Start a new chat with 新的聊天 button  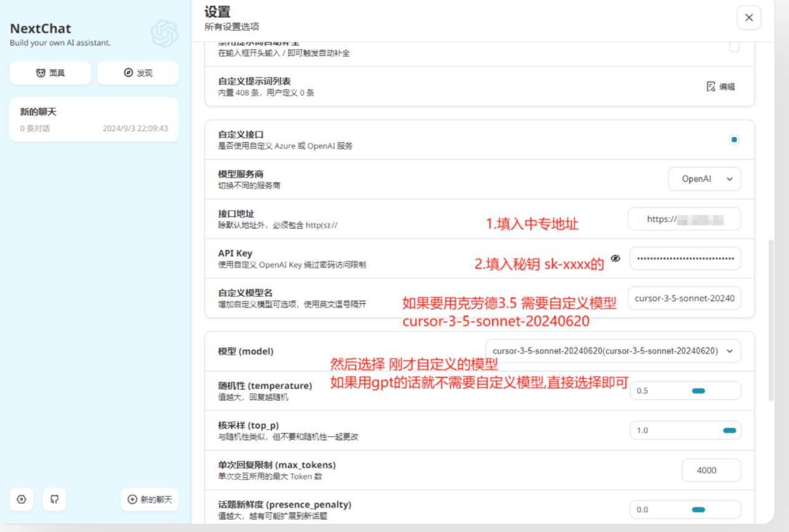point(150,500)
